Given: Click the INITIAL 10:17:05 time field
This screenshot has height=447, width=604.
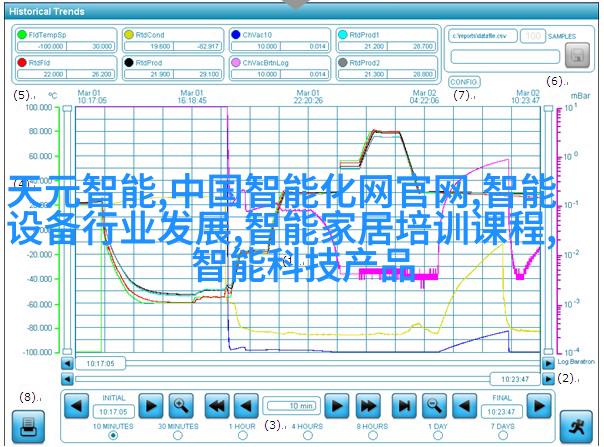Looking at the screenshot, I should (113, 412).
